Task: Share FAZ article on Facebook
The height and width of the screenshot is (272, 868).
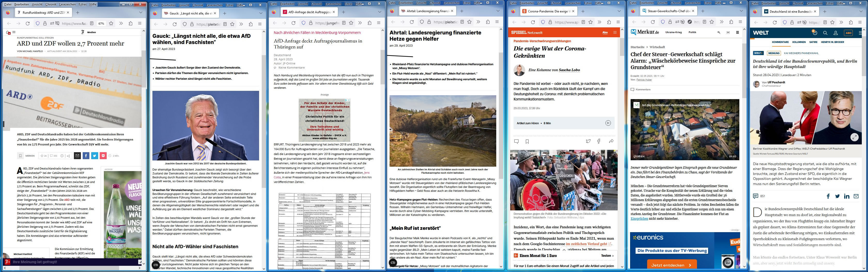Action: coord(86,156)
